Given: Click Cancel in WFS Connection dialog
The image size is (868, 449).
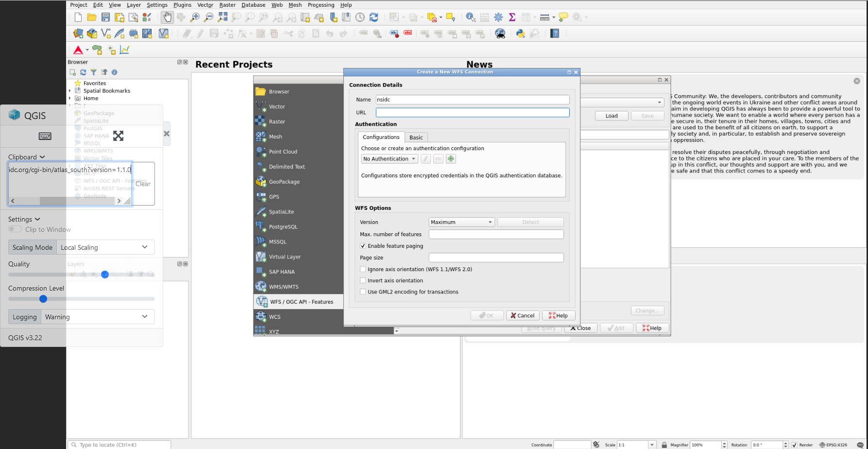Looking at the screenshot, I should coord(523,315).
